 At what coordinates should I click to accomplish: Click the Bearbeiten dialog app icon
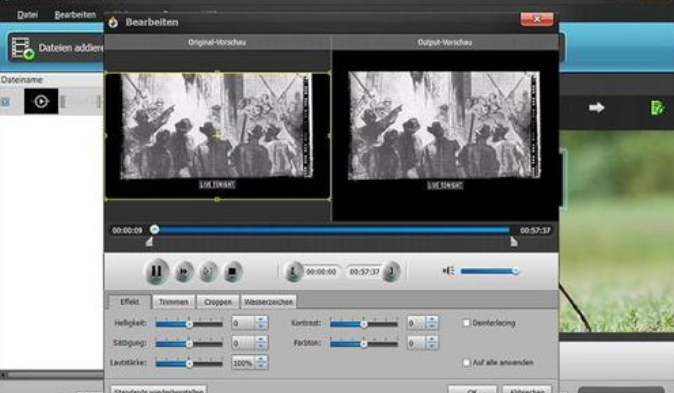113,22
